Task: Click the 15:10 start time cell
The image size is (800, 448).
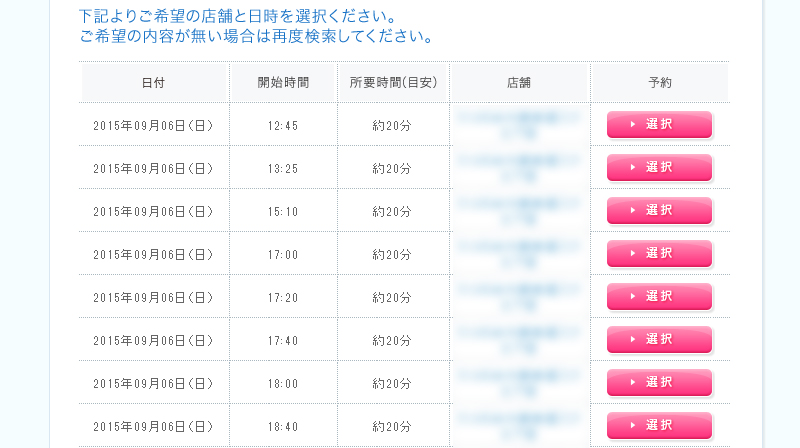Action: [x=283, y=212]
